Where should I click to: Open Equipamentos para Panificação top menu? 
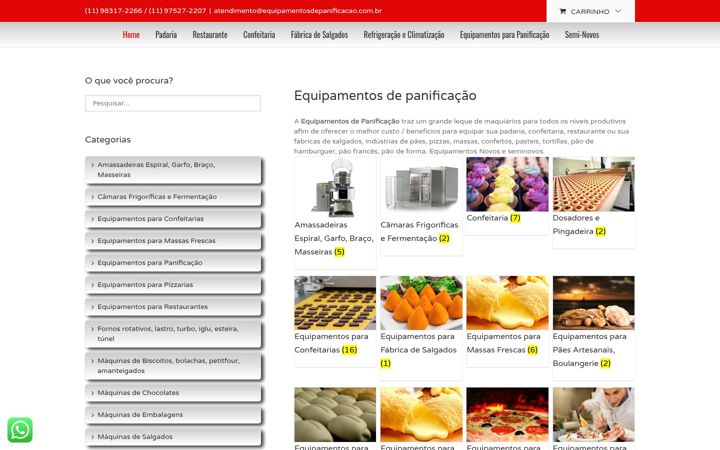click(x=504, y=34)
